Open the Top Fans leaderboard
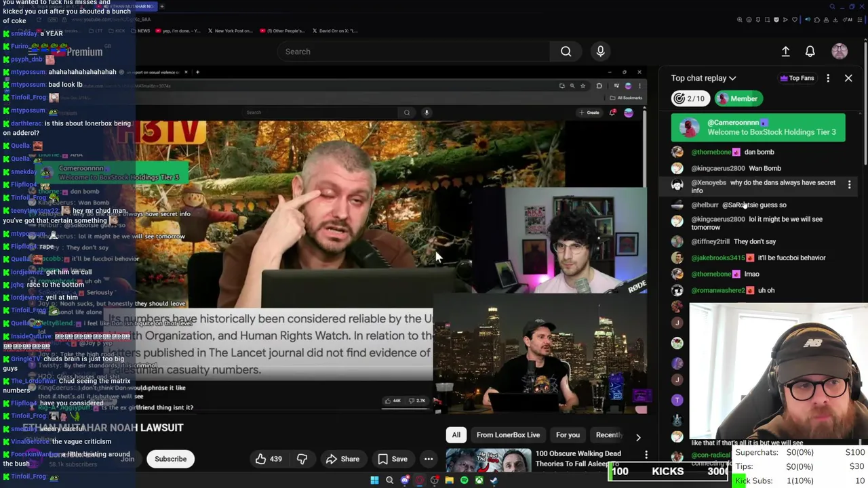The height and width of the screenshot is (488, 868). click(797, 78)
